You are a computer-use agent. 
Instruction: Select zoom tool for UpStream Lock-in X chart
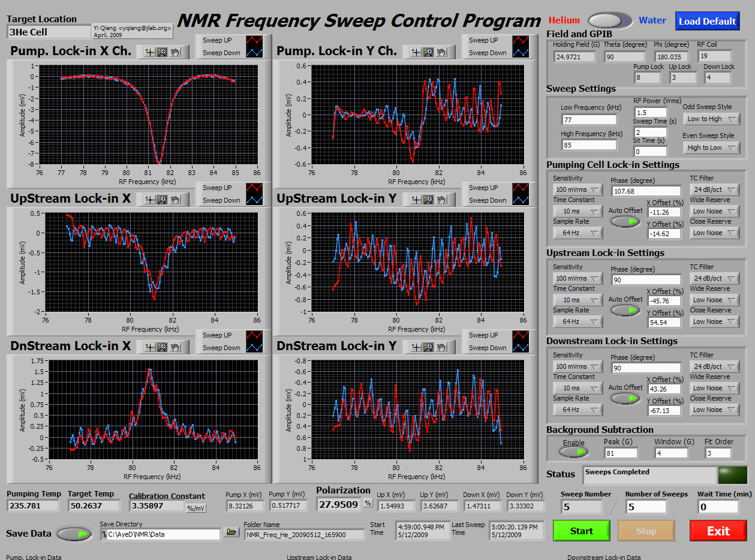tap(162, 200)
